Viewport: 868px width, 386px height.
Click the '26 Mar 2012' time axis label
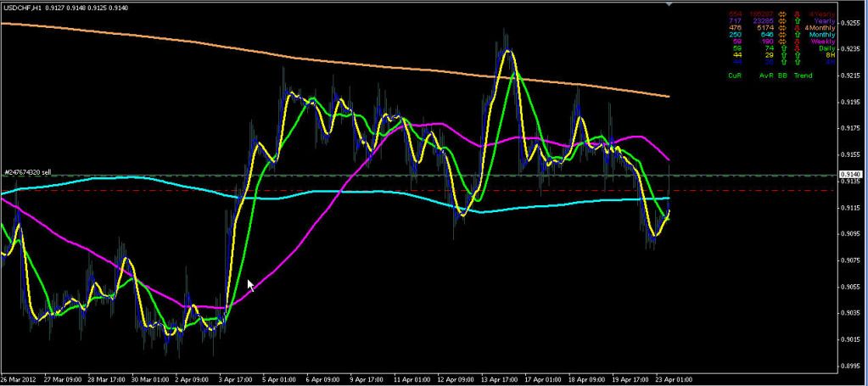point(17,380)
